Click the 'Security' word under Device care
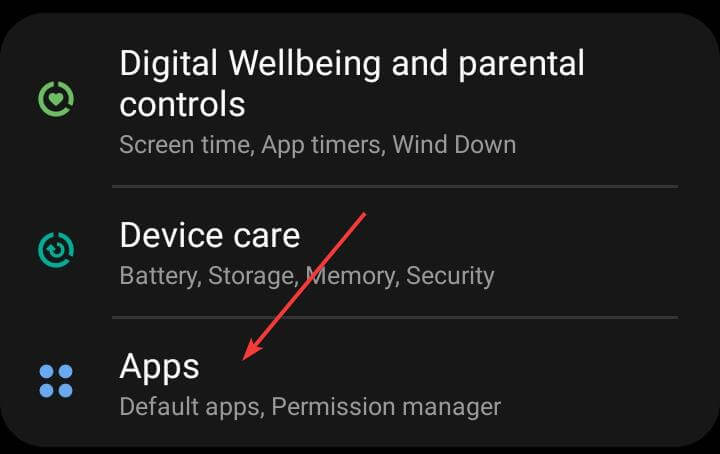The image size is (720, 454). [x=450, y=276]
